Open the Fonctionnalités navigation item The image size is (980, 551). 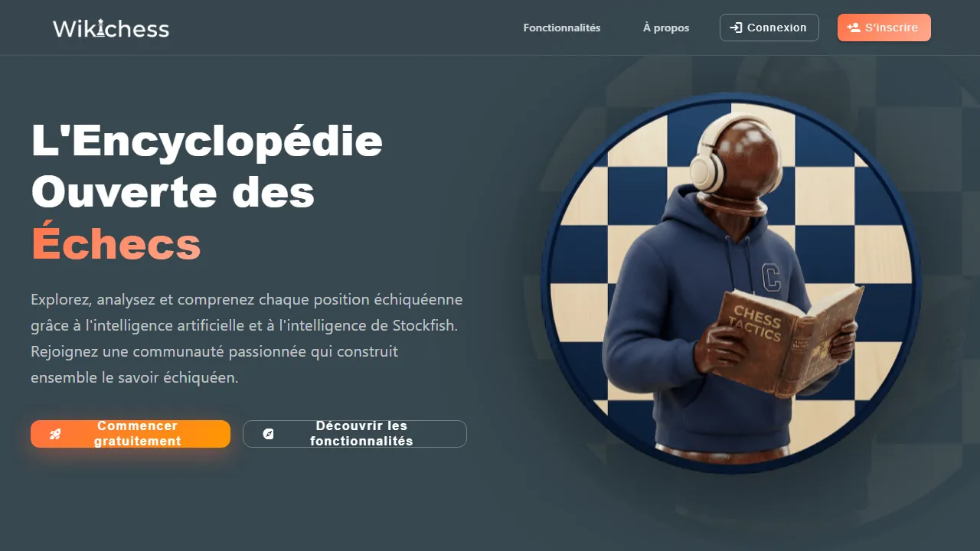coord(562,28)
